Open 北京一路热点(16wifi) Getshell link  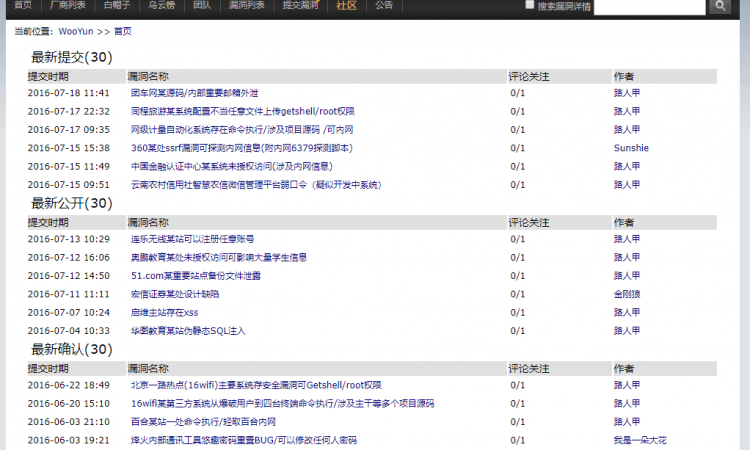coord(256,385)
